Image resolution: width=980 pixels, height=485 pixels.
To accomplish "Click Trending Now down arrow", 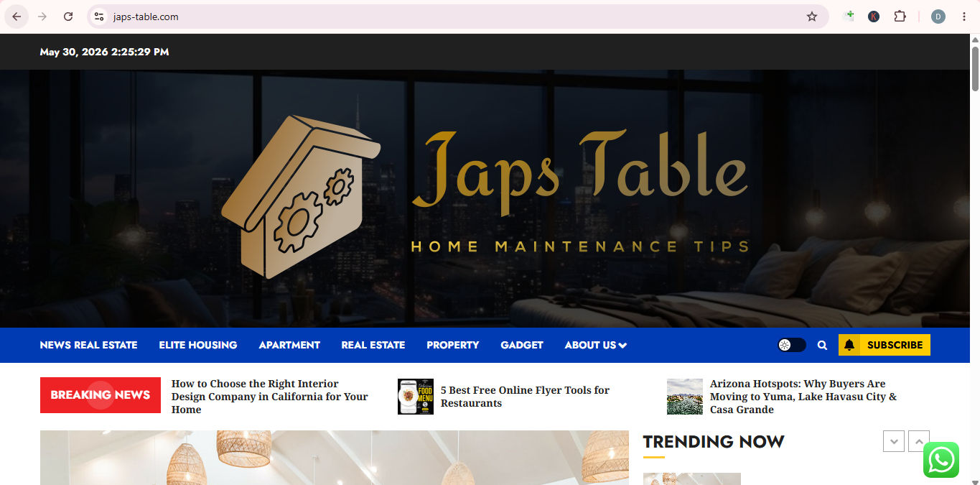I will (x=894, y=441).
